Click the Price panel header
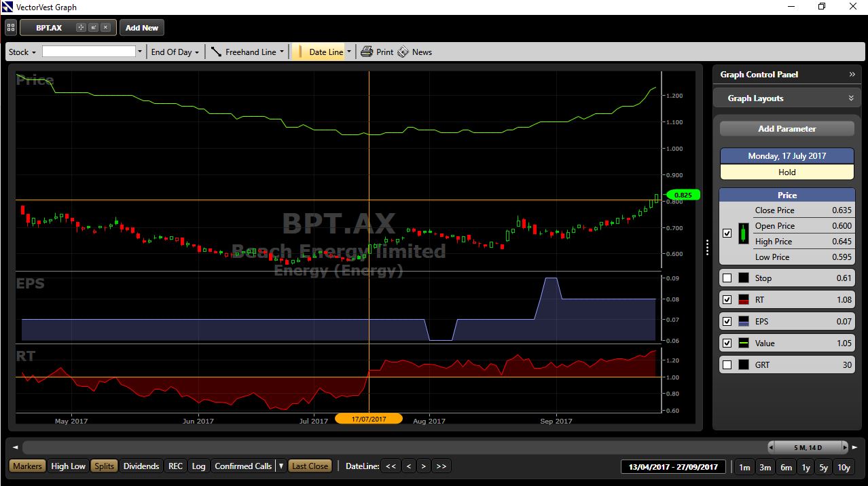The height and width of the screenshot is (486, 868). (x=787, y=195)
